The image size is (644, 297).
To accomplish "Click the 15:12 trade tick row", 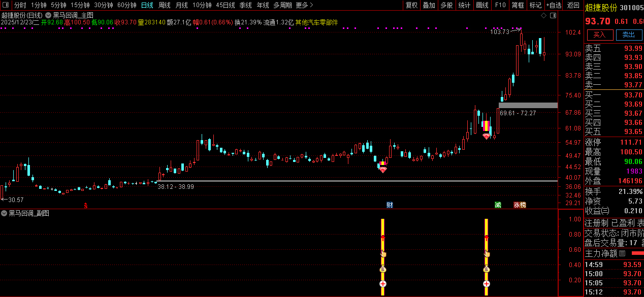I will [614, 292].
